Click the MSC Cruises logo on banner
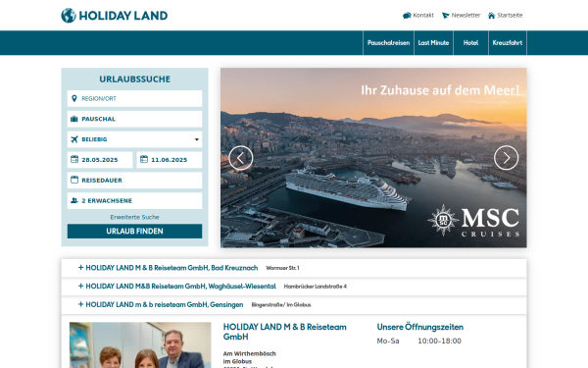The height and width of the screenshot is (368, 588). [x=473, y=221]
